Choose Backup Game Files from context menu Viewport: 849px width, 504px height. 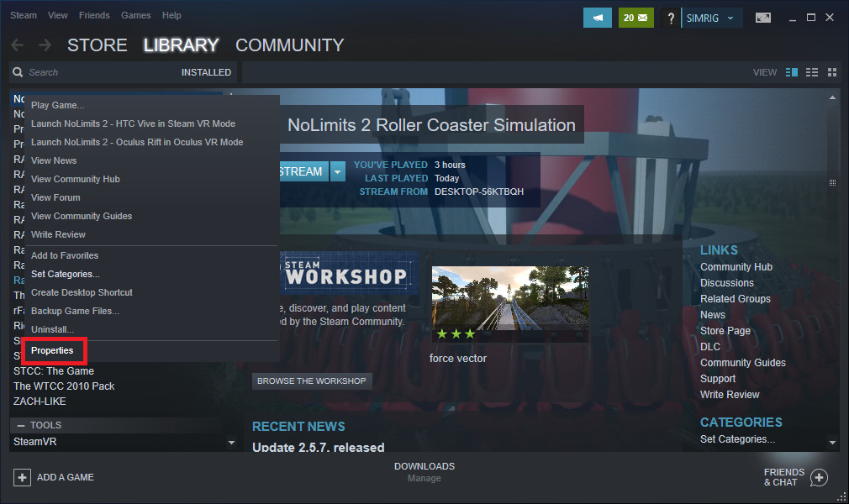coord(75,311)
